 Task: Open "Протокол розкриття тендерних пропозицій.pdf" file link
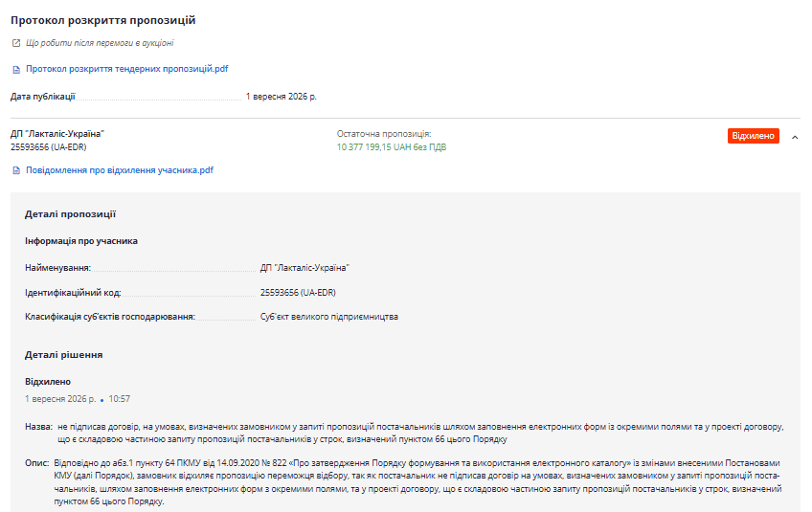pyautogui.click(x=126, y=69)
